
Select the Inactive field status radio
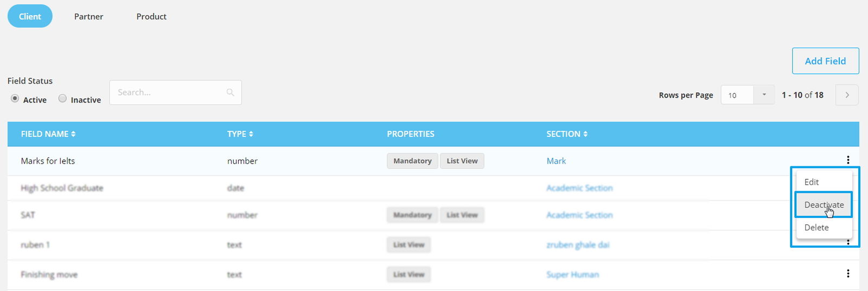pyautogui.click(x=62, y=99)
